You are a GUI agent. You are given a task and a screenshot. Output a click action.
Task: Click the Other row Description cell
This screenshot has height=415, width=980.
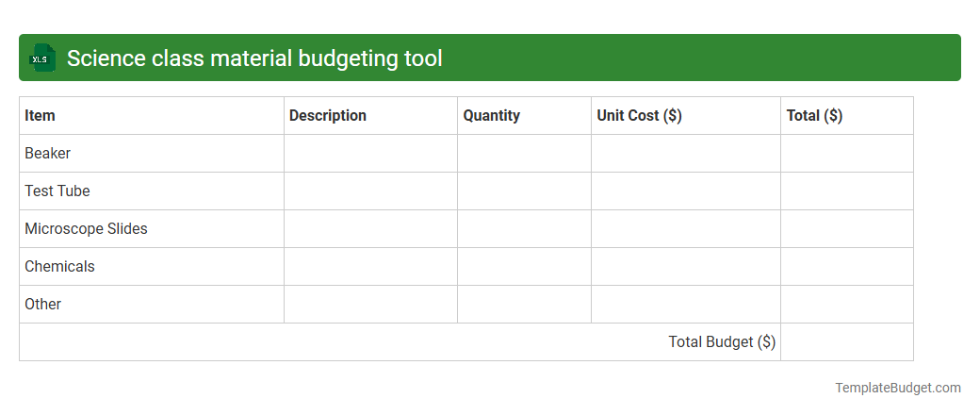click(x=370, y=305)
